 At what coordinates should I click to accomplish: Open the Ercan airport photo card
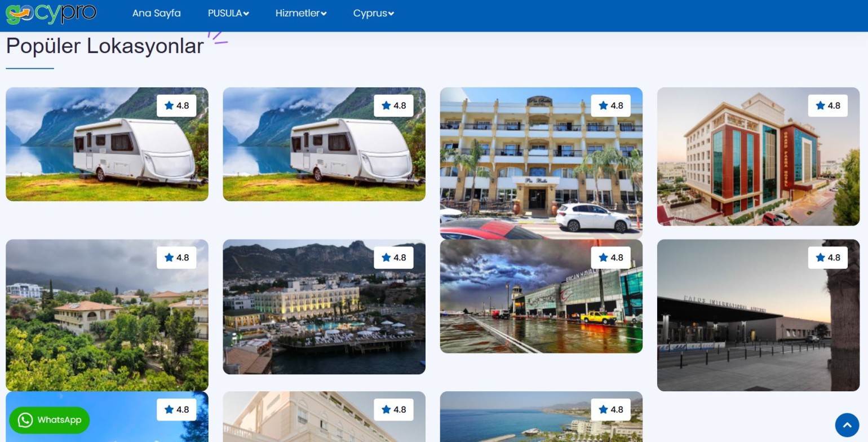pyautogui.click(x=541, y=297)
